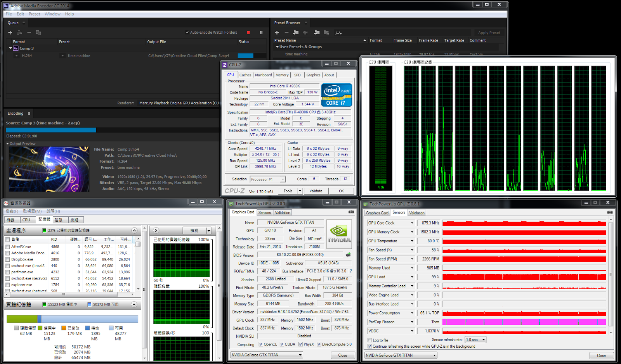
Task: Check the explorer.exe process checkbox
Action: [x=7, y=285]
